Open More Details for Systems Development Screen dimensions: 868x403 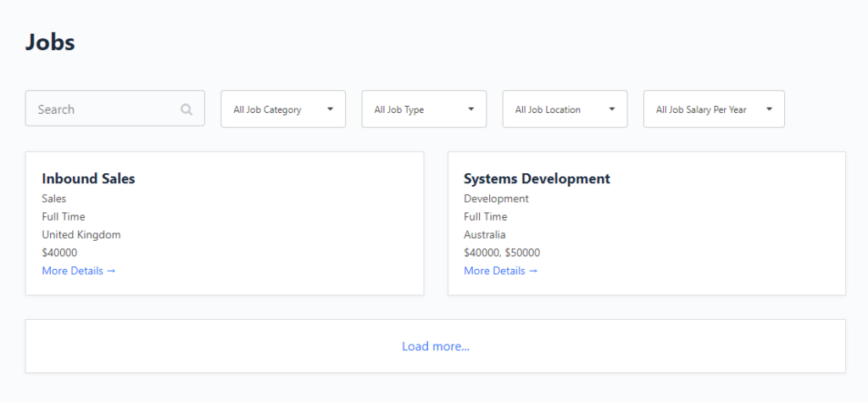(x=501, y=271)
